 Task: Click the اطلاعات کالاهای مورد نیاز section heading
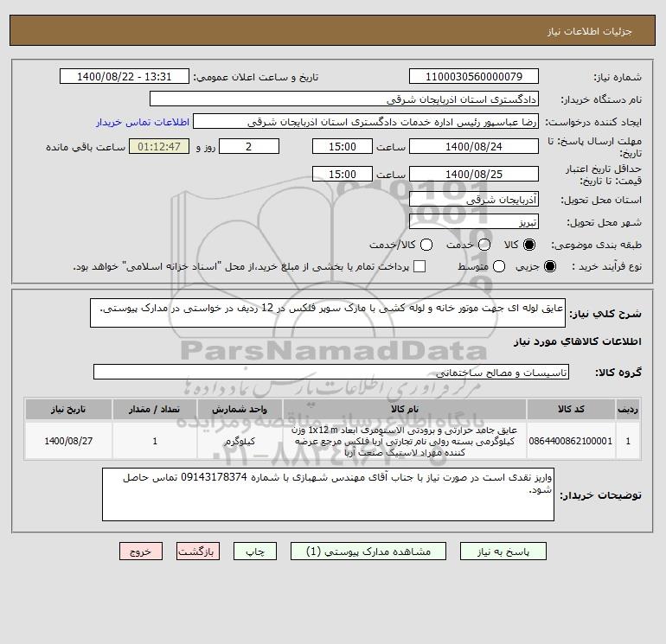tap(578, 341)
